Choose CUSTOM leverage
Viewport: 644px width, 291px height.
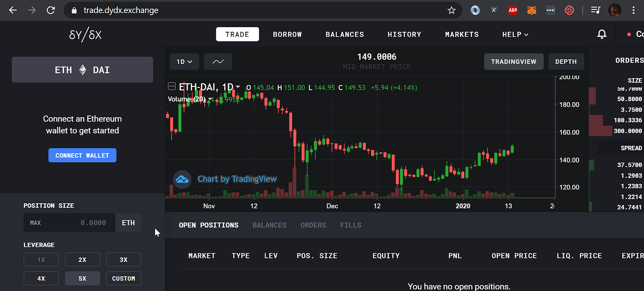(x=123, y=279)
